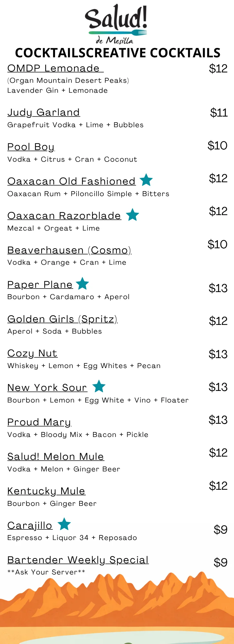This screenshot has width=234, height=644.
Task: Open the Cozy Nut cocktail link
Action: (33, 354)
